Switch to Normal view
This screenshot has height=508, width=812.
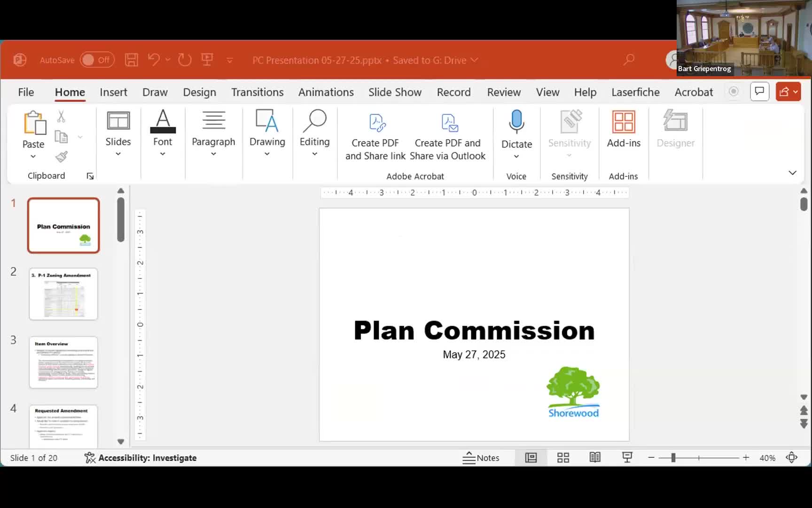(531, 458)
